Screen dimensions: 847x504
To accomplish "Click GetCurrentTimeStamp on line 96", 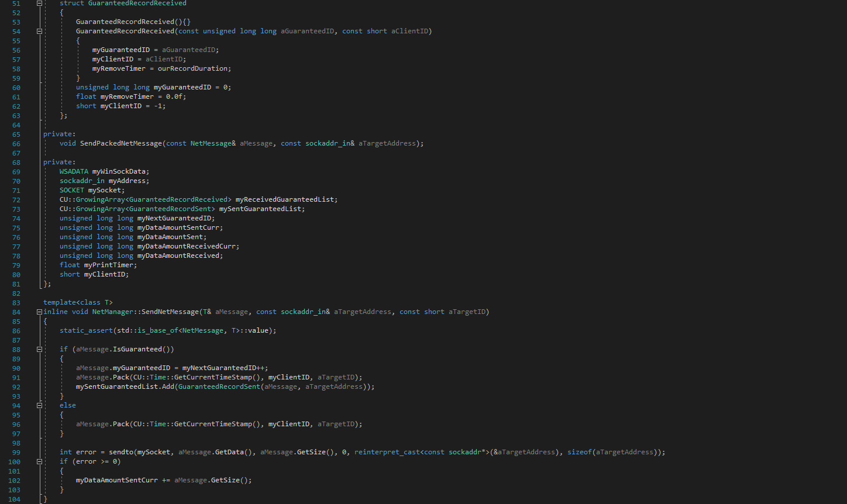I will (x=213, y=424).
